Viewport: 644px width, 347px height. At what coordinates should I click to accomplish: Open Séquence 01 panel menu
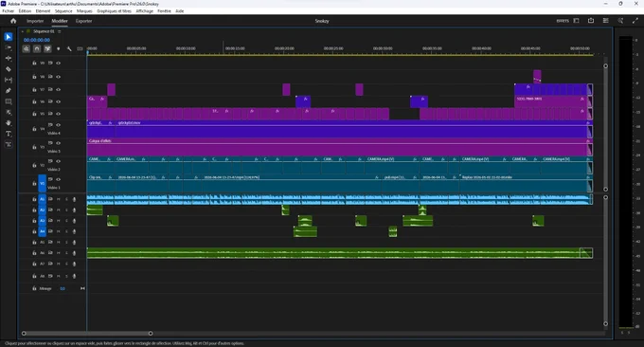coord(60,31)
